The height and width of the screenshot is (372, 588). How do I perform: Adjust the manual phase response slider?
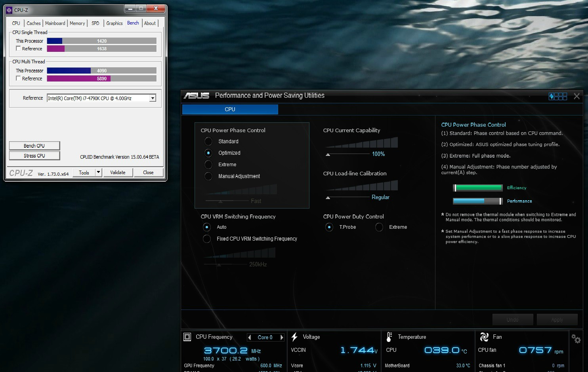click(221, 201)
